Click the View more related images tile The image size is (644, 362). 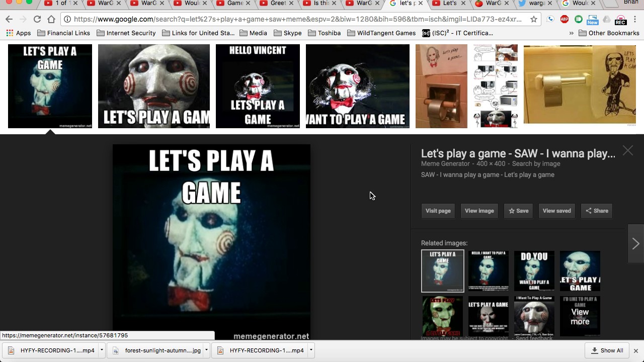point(580,317)
